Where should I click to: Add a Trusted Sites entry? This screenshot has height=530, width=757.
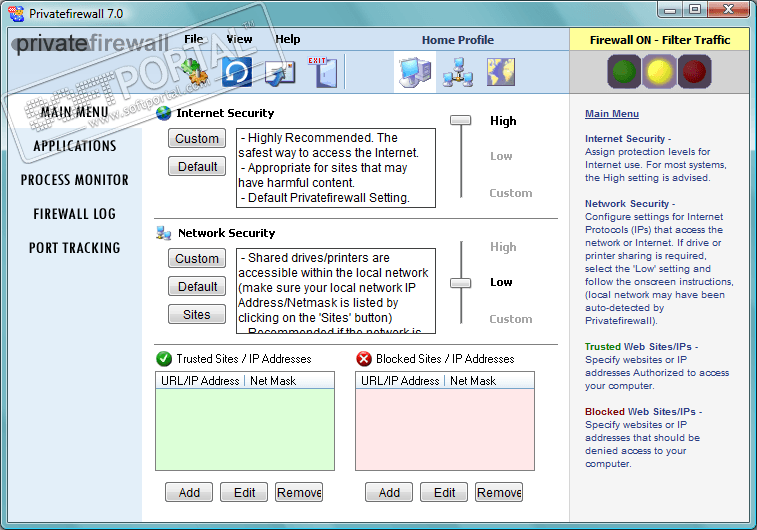[189, 492]
